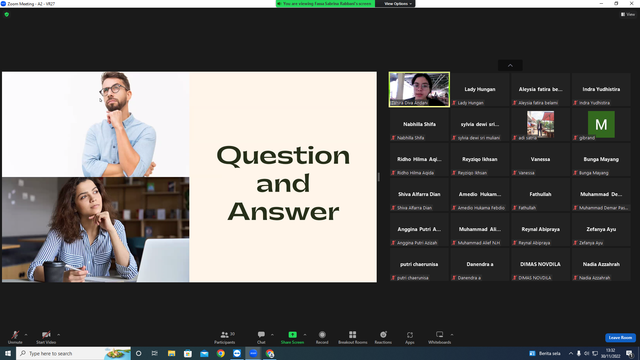Select the Reyziqo Ikhsan participant tile
This screenshot has height=360, width=640.
point(480,160)
